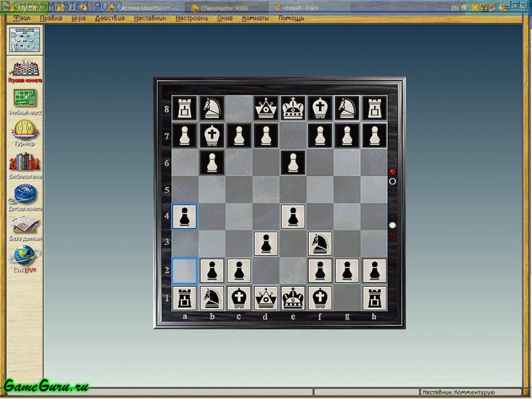This screenshot has height=399, width=532.
Task: Open the Действия menu
Action: tap(109, 18)
